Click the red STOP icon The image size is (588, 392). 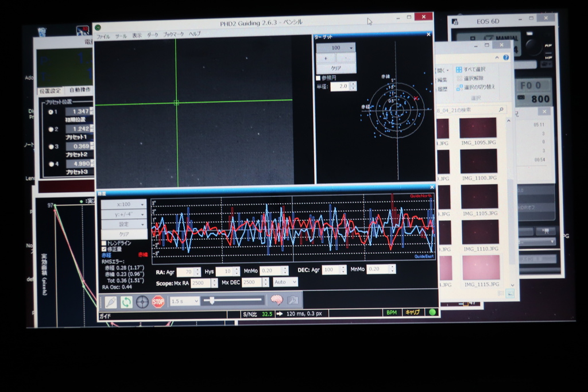coord(158,301)
